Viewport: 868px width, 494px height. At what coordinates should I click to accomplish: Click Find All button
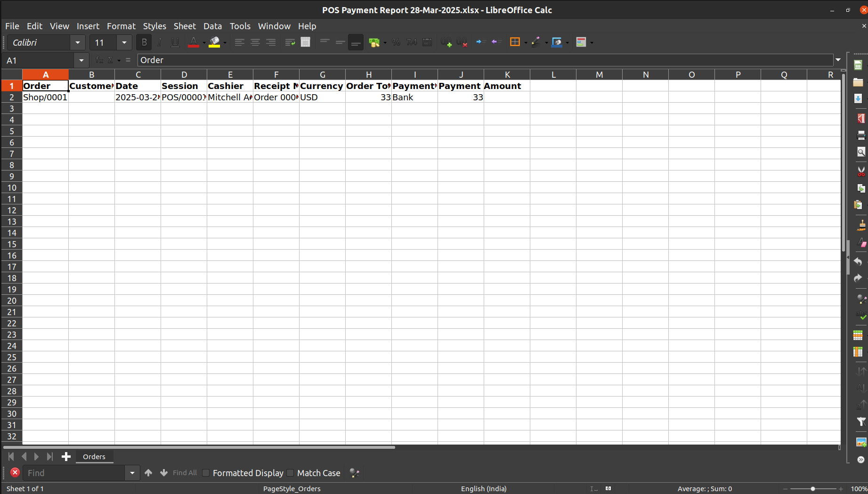[x=185, y=473]
